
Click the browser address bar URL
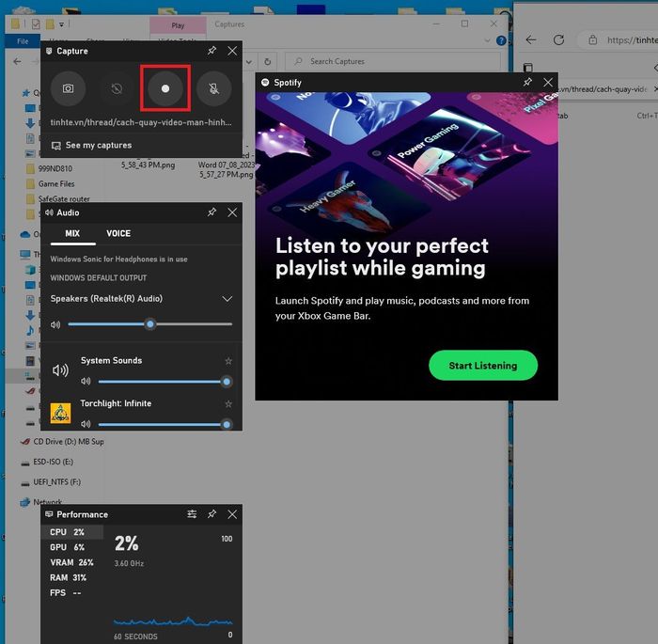(632, 39)
